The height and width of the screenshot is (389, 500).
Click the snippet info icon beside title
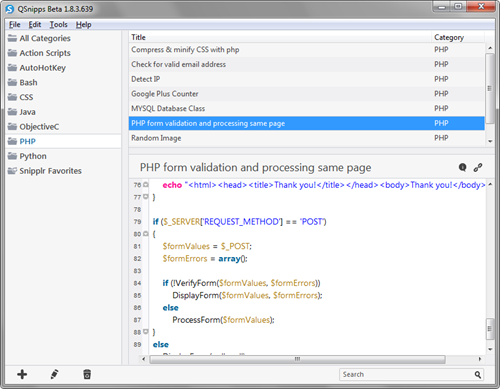coord(462,167)
